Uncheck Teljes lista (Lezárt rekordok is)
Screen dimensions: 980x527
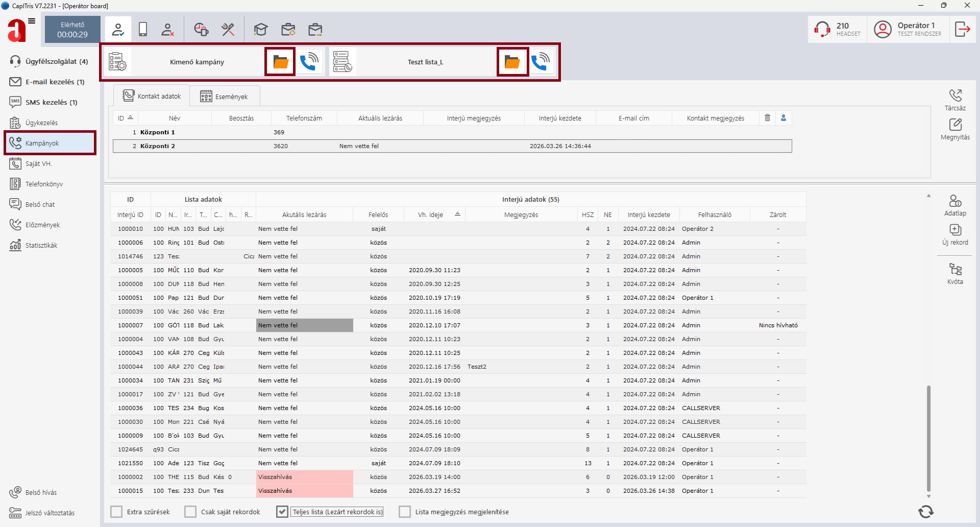[x=282, y=512]
